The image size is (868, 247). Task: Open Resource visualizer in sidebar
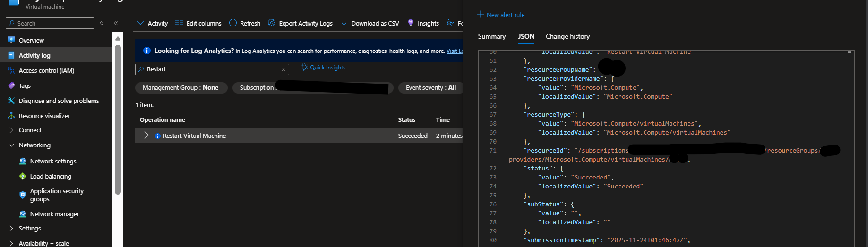(44, 116)
